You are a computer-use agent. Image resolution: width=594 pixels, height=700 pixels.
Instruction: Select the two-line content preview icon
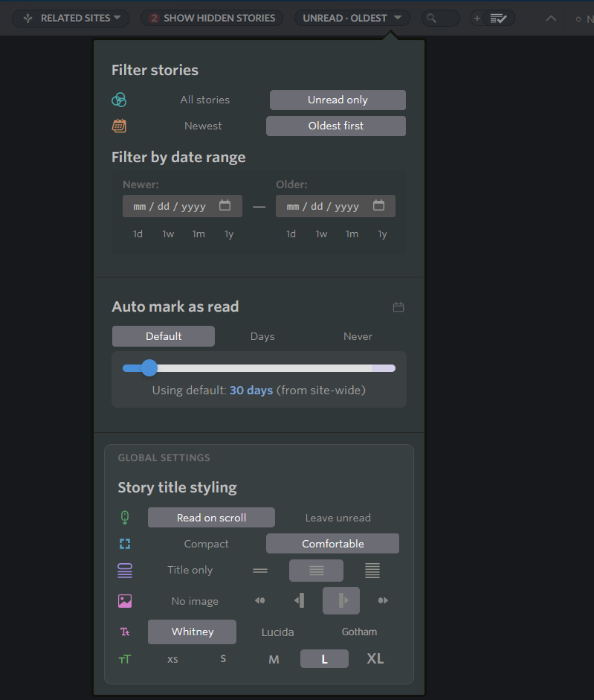click(x=259, y=571)
